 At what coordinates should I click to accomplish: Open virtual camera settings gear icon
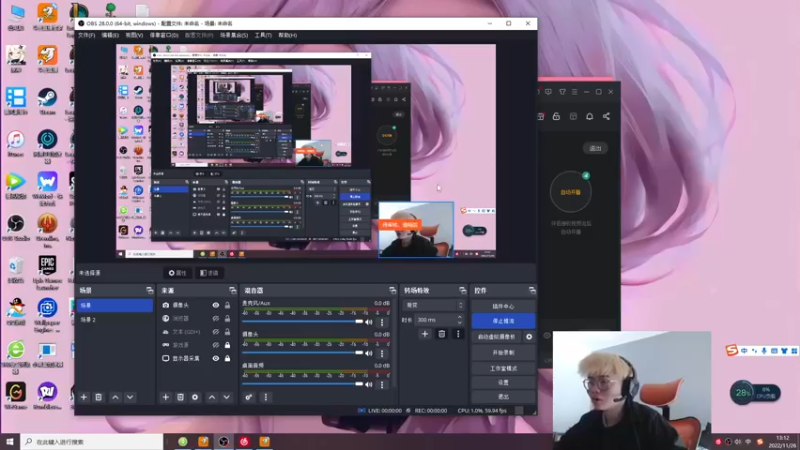click(529, 337)
